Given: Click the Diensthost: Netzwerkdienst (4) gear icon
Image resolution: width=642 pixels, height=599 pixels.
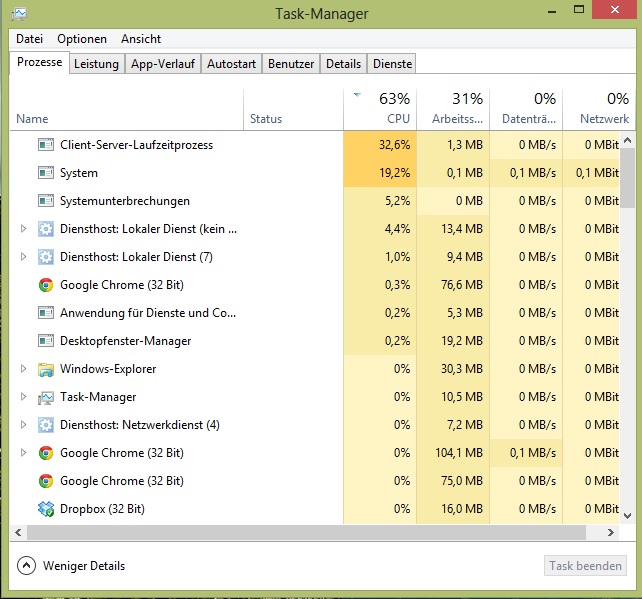Looking at the screenshot, I should [46, 425].
